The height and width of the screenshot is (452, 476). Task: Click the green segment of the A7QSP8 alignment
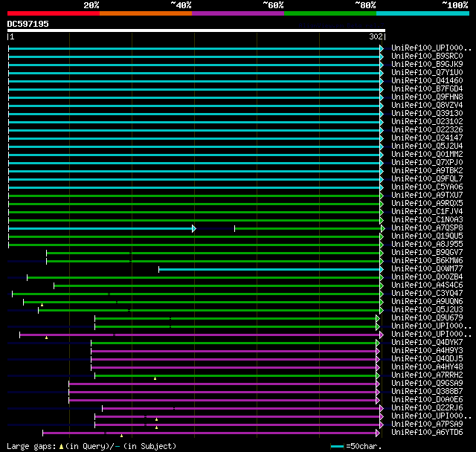click(x=309, y=229)
